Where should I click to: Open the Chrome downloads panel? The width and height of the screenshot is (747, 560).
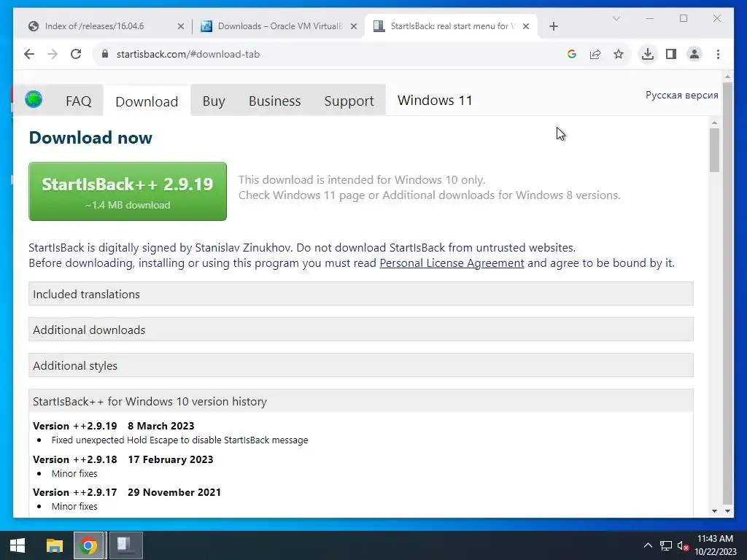point(648,54)
